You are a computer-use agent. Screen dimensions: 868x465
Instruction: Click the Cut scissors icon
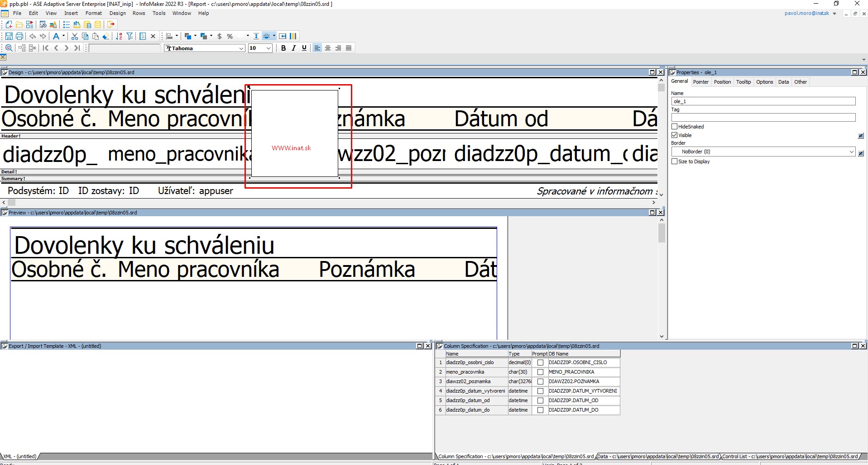(x=75, y=36)
